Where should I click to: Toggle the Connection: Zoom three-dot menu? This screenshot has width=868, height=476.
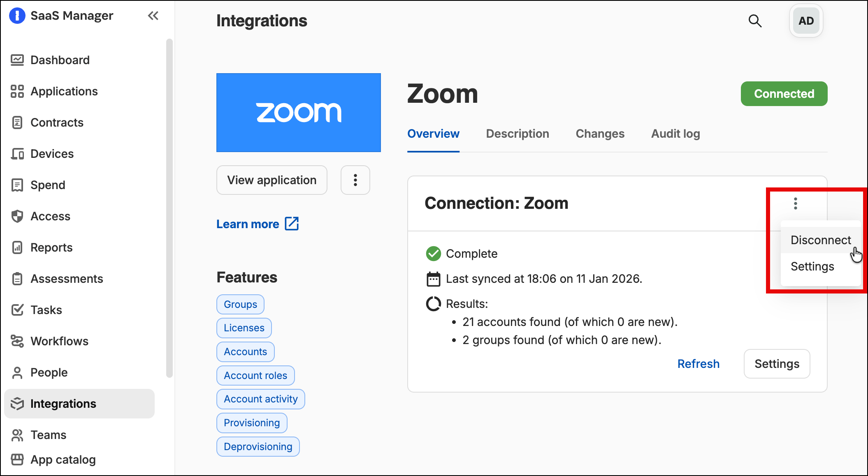point(796,203)
